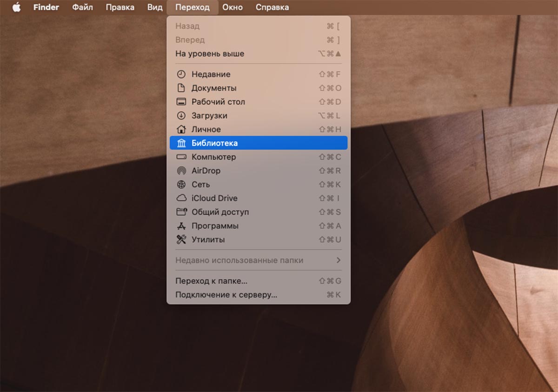Click the clock icon beside Недавние

(x=181, y=74)
